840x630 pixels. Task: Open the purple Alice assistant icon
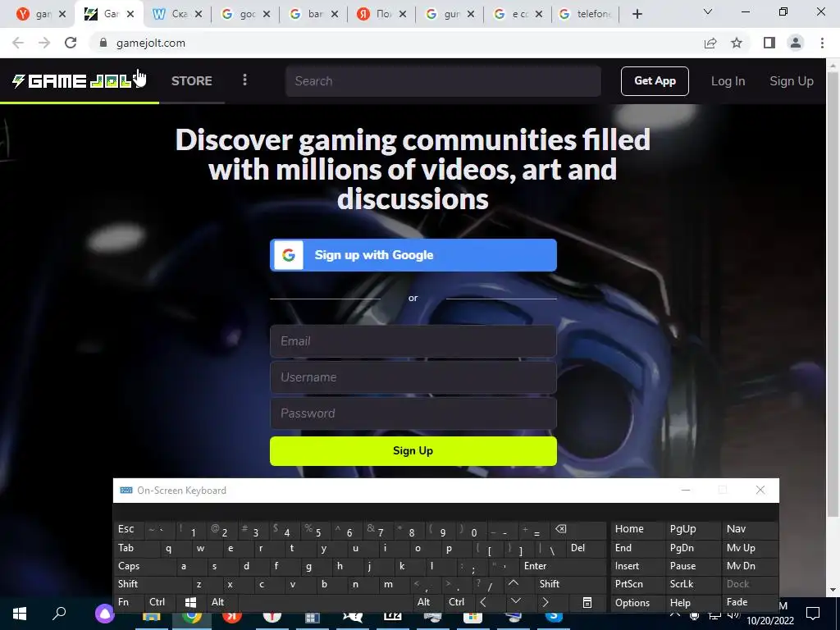pos(104,614)
